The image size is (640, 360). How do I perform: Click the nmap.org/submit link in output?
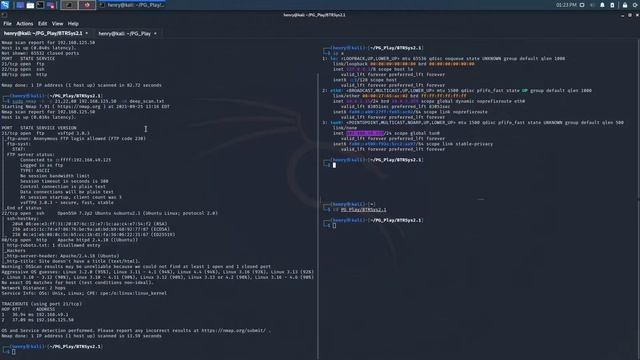click(x=234, y=331)
